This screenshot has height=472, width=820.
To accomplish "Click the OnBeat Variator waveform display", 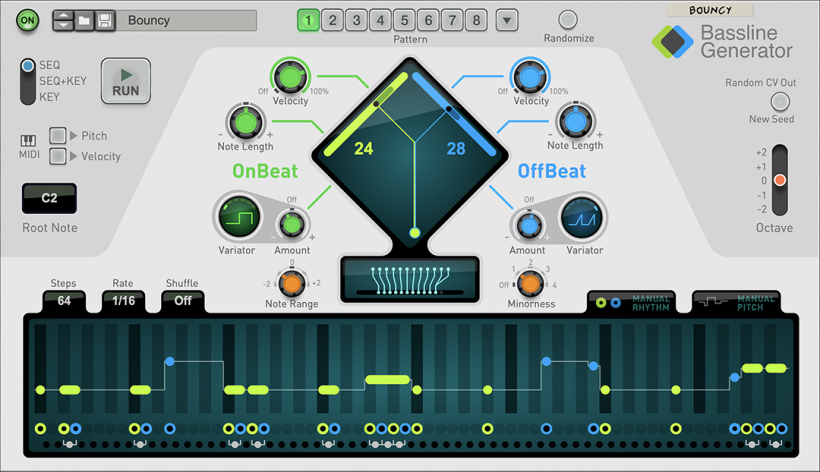I will pos(237,217).
